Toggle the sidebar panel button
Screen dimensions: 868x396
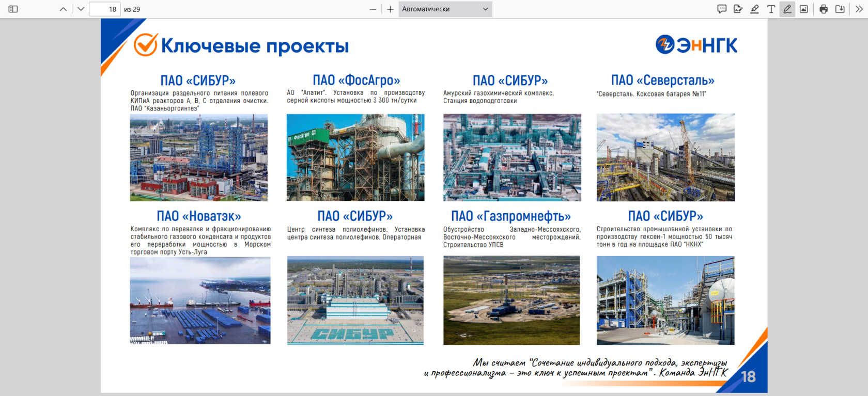[x=13, y=9]
